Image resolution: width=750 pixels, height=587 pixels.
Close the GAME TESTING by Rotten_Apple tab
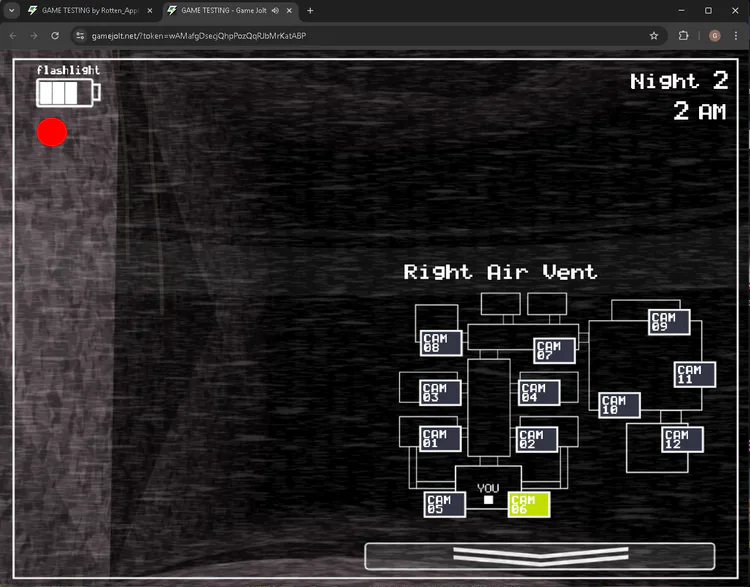tap(150, 11)
